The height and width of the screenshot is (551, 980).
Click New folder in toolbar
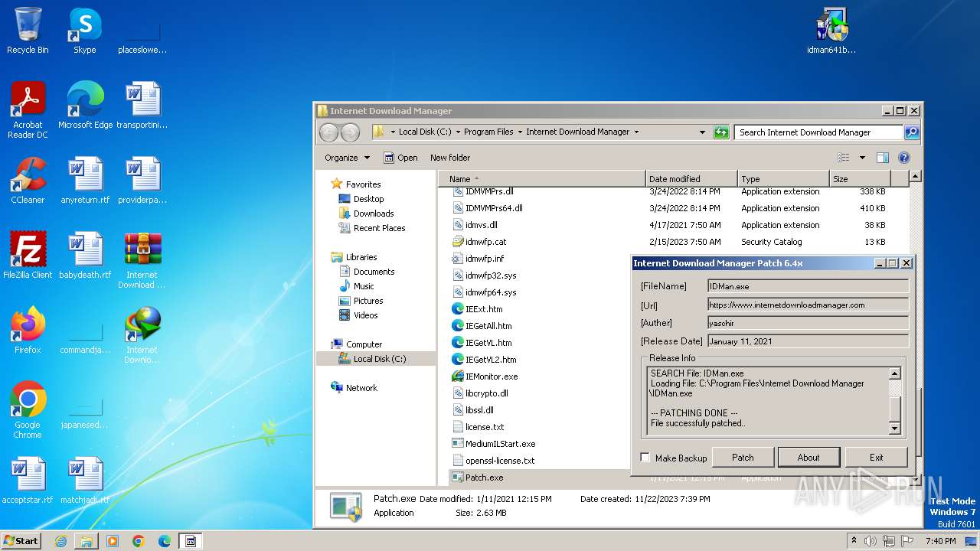click(x=450, y=158)
